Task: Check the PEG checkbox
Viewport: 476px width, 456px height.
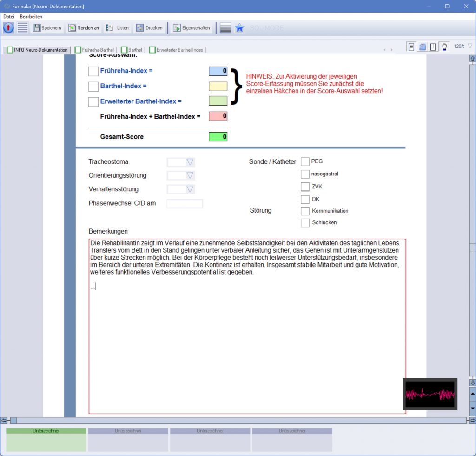Action: coord(305,161)
